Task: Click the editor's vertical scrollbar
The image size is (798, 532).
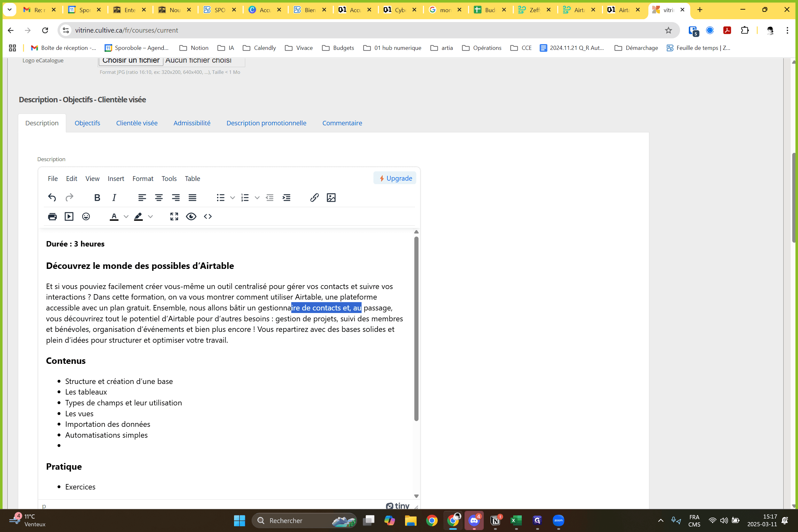Action: 416,328
